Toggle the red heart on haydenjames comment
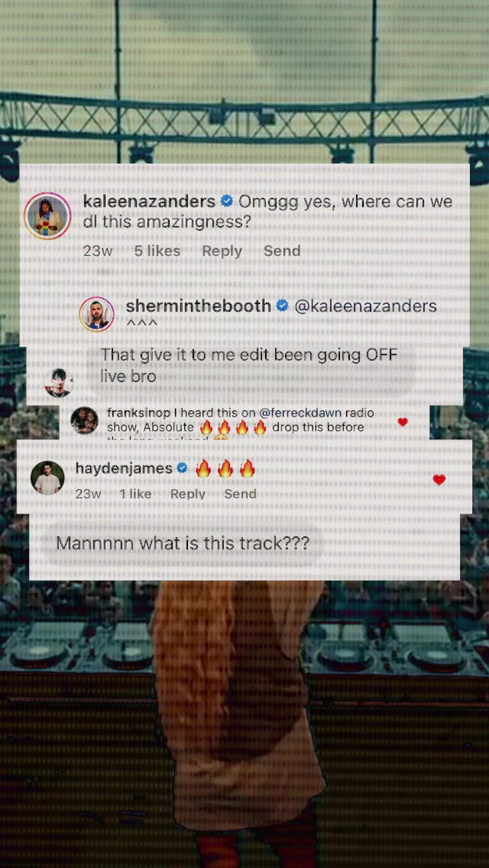The height and width of the screenshot is (868, 489). 439,480
